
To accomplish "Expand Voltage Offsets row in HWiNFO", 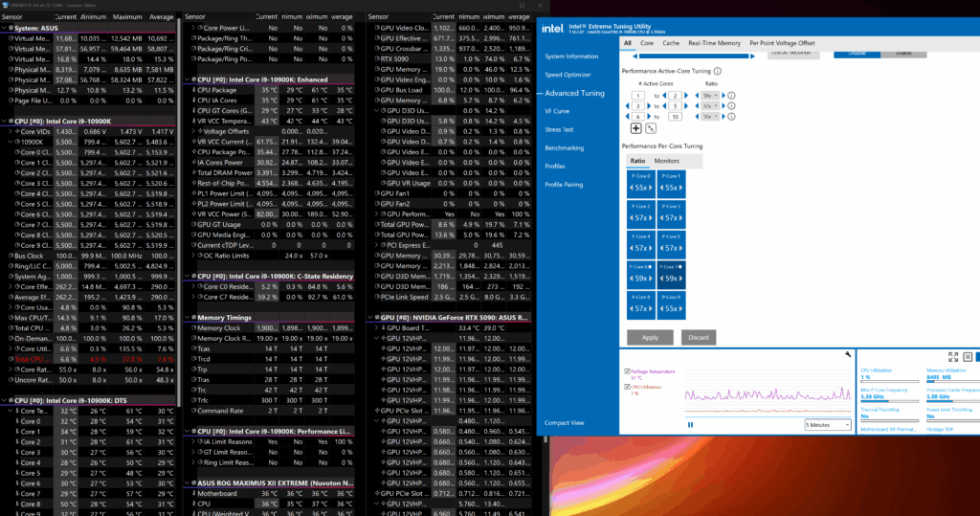I will (x=193, y=132).
